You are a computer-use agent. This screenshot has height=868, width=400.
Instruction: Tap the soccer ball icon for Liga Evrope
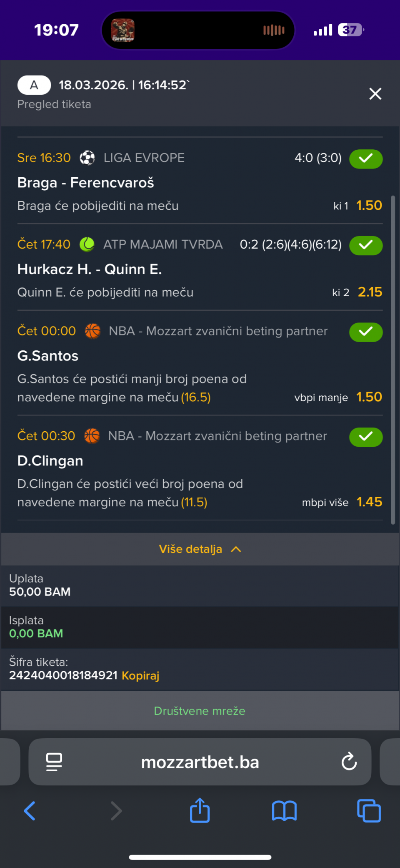click(87, 158)
